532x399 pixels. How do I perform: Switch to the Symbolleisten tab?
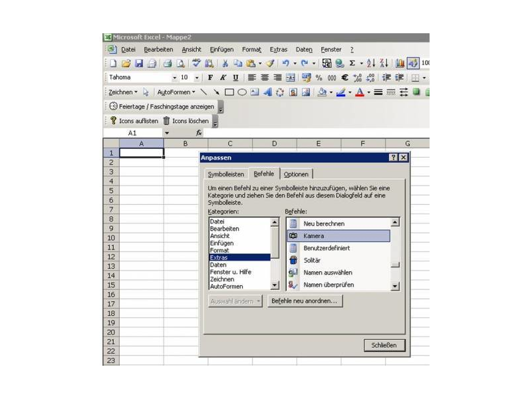tap(226, 174)
